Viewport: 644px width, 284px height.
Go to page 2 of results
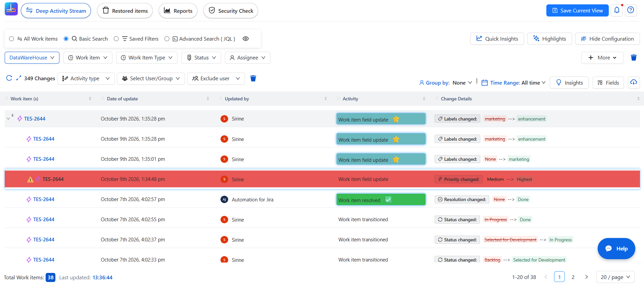573,277
